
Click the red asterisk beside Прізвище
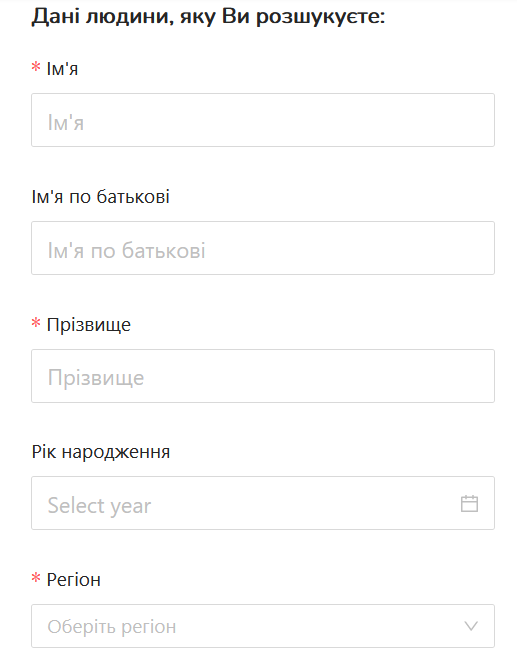tap(36, 323)
